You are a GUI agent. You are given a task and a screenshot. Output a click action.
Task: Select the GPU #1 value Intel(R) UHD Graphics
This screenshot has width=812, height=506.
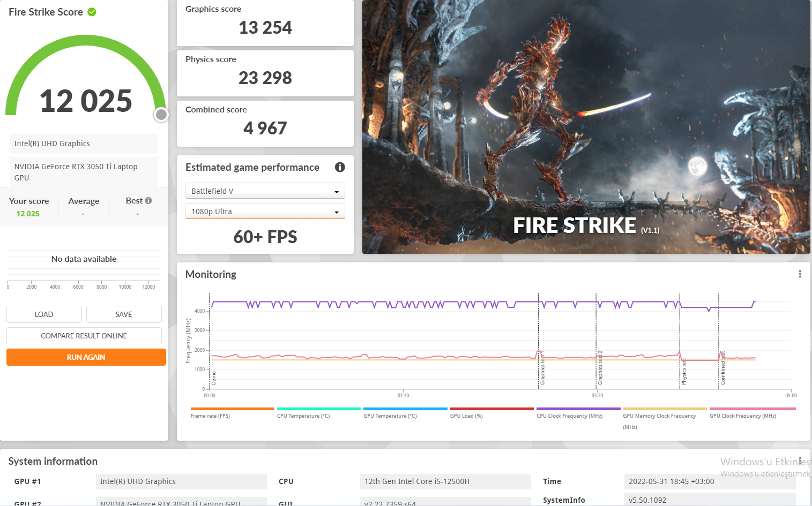(x=181, y=481)
